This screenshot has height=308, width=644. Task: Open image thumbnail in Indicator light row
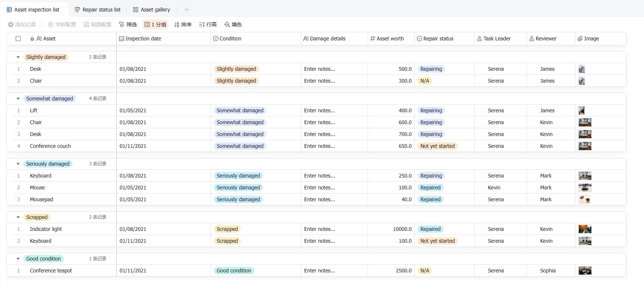point(585,229)
